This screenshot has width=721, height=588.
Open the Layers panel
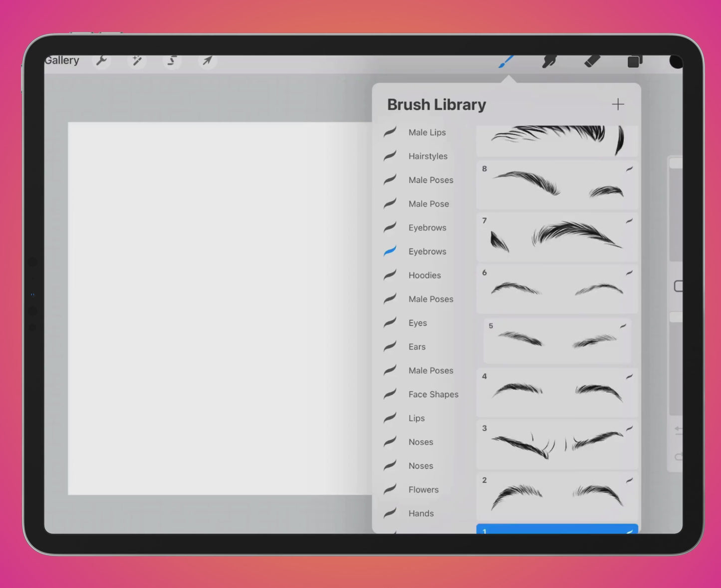[634, 60]
